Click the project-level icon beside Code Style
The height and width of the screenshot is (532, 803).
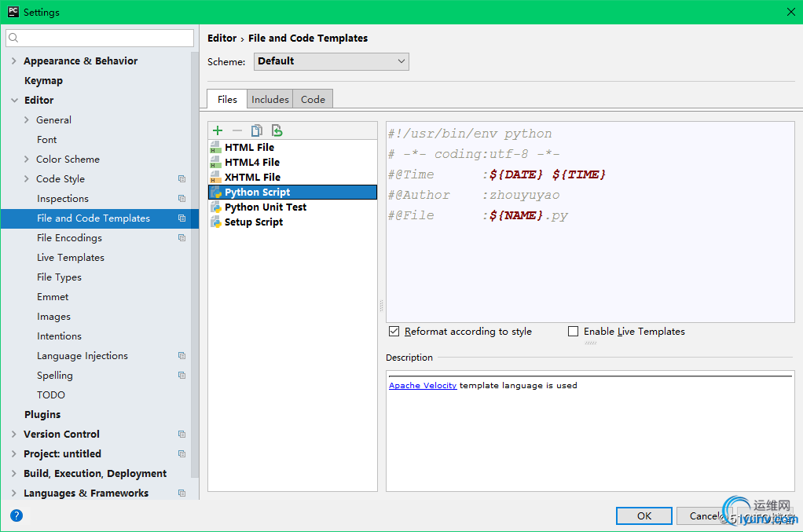pos(181,178)
